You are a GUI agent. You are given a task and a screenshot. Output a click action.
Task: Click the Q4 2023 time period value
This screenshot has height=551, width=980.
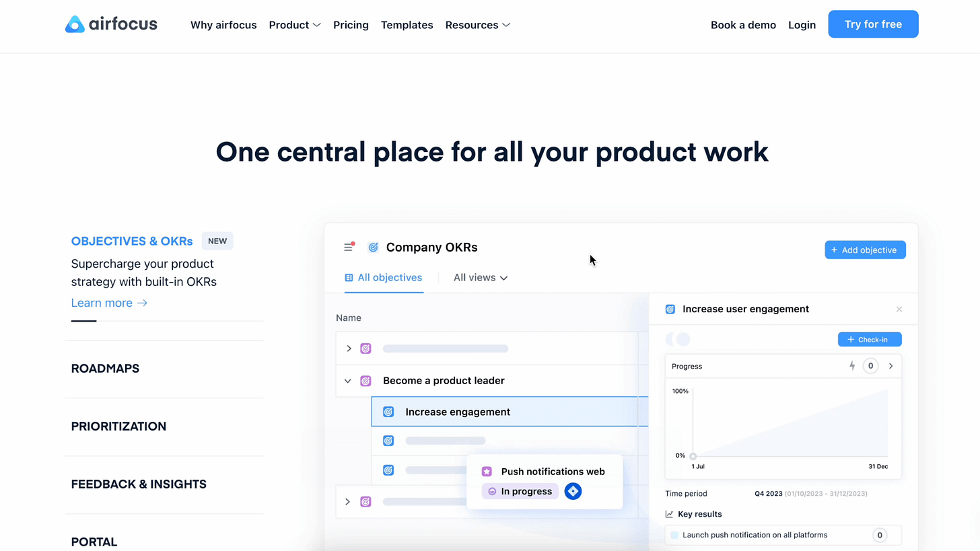coord(768,494)
